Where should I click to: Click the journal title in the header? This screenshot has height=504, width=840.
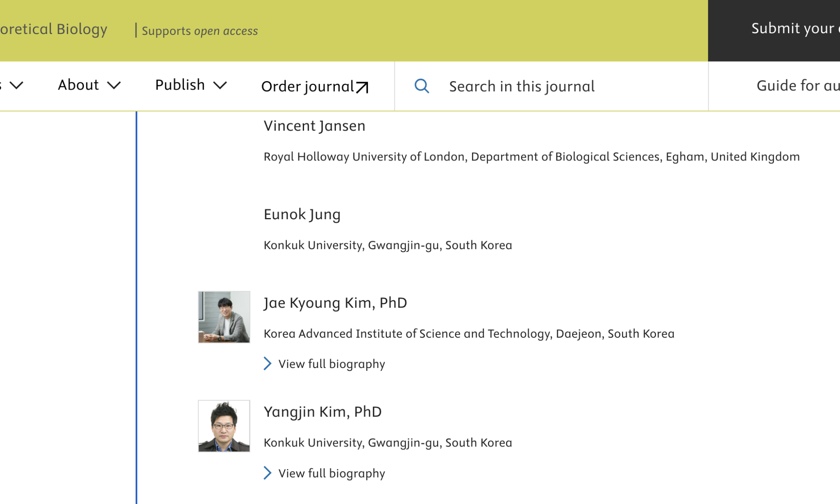coord(54,29)
